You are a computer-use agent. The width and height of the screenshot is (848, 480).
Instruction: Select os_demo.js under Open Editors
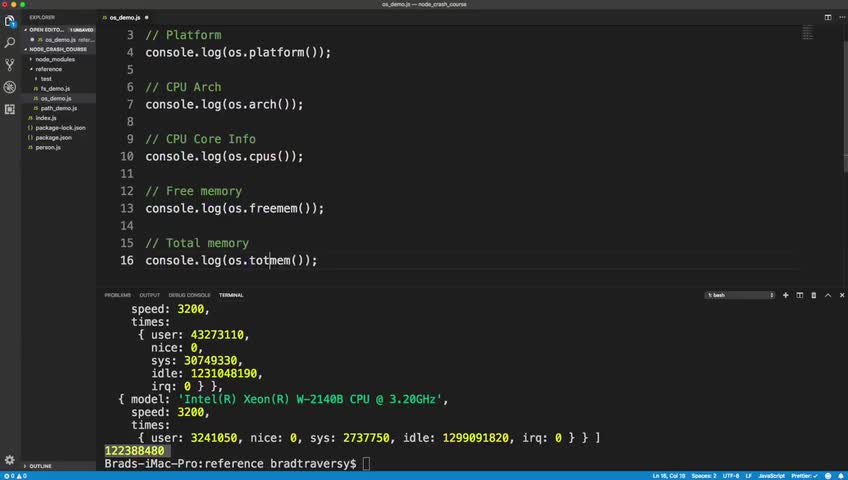(x=60, y=40)
